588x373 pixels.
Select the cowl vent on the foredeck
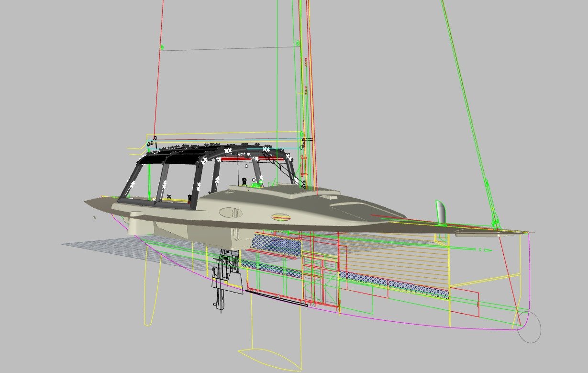[442, 213]
